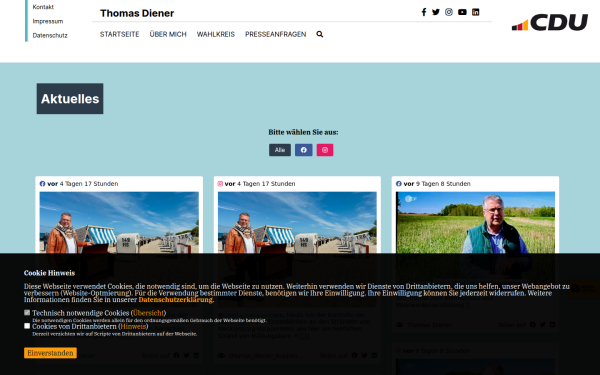The height and width of the screenshot is (375, 600).
Task: Click the 'vor 9 Tagen 8 Stunden' timestamp
Action: pyautogui.click(x=437, y=184)
